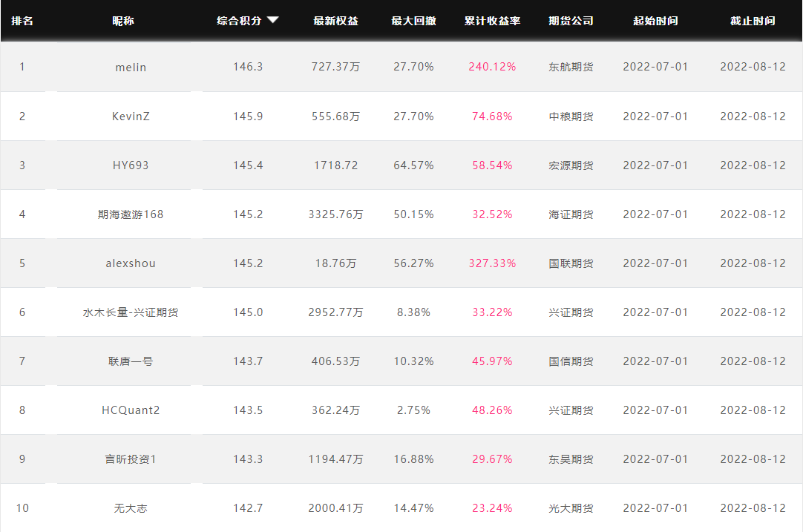Click equity 362.24万
803x532 pixels.
(336, 410)
